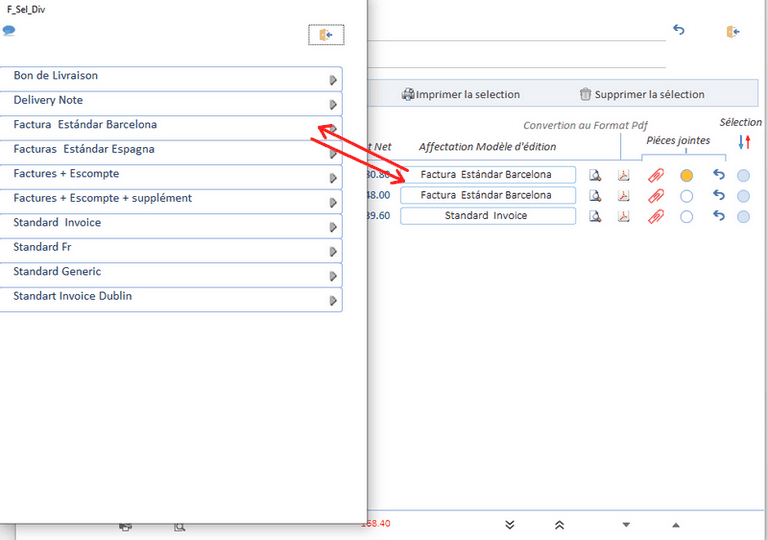The image size is (768, 540).
Task: Click the Sélection column header text
Action: [x=741, y=122]
